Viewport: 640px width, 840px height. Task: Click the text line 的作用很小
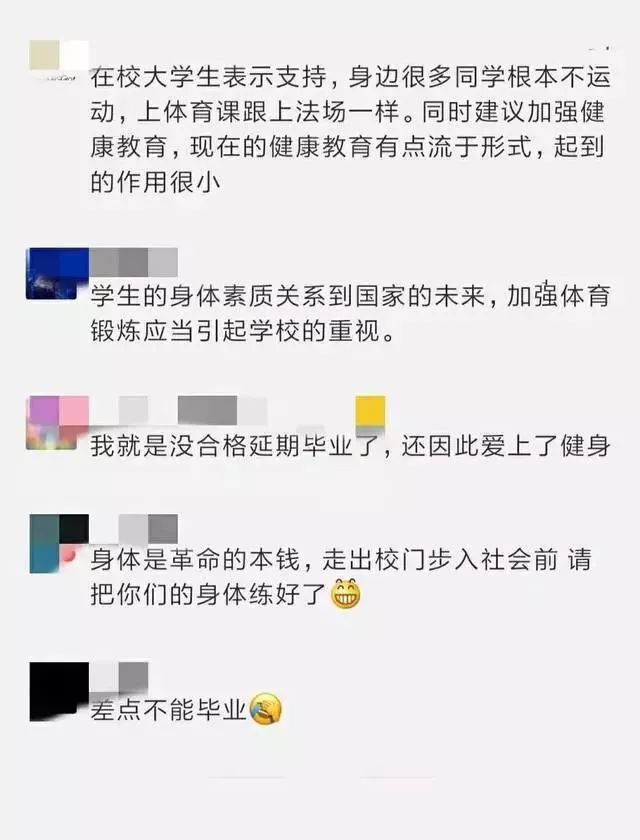click(155, 182)
